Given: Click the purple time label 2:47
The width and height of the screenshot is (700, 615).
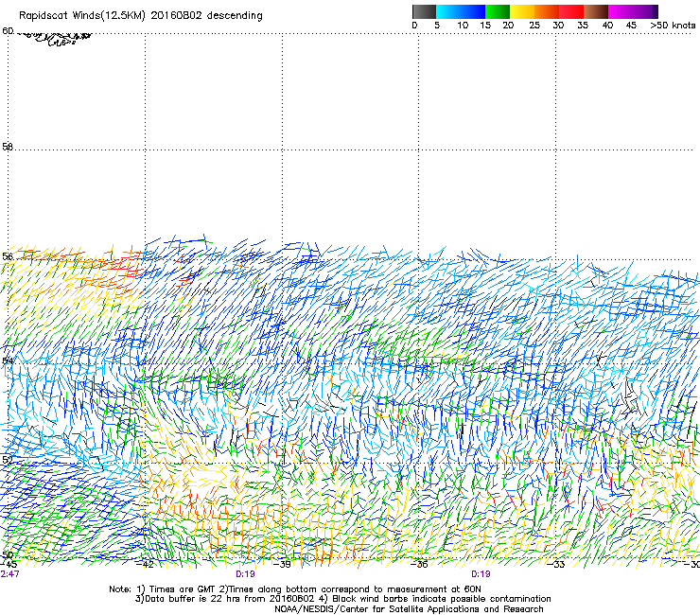Looking at the screenshot, I should (9, 574).
